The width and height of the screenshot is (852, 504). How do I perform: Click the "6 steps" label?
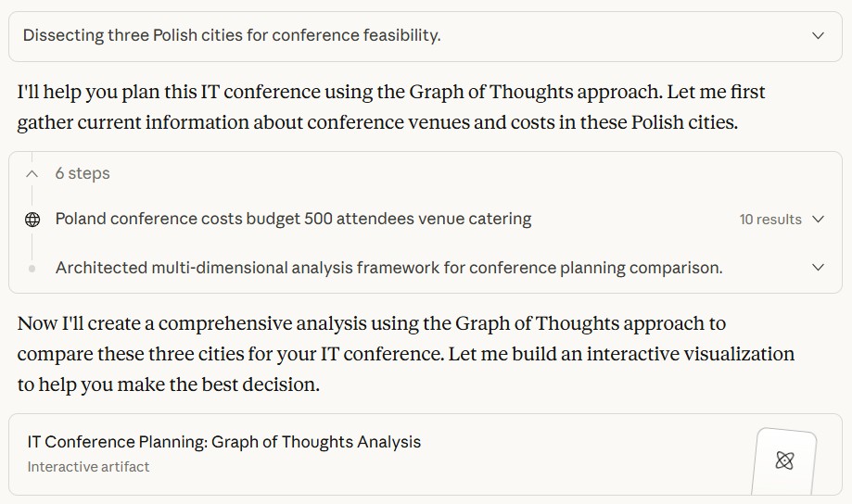click(83, 173)
